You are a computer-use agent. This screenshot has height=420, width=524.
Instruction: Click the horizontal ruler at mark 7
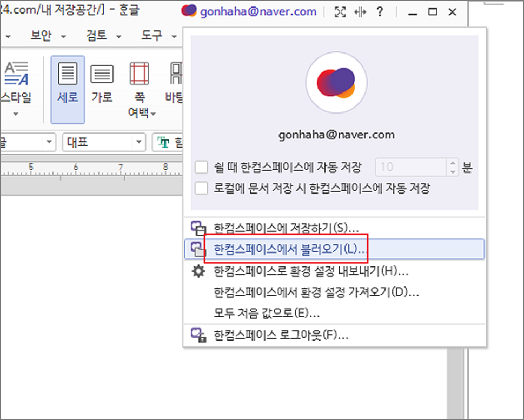tap(121, 166)
